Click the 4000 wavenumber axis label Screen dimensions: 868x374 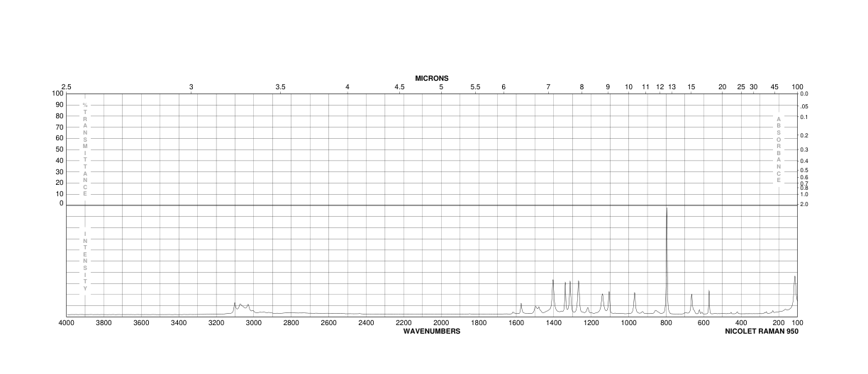[67, 324]
